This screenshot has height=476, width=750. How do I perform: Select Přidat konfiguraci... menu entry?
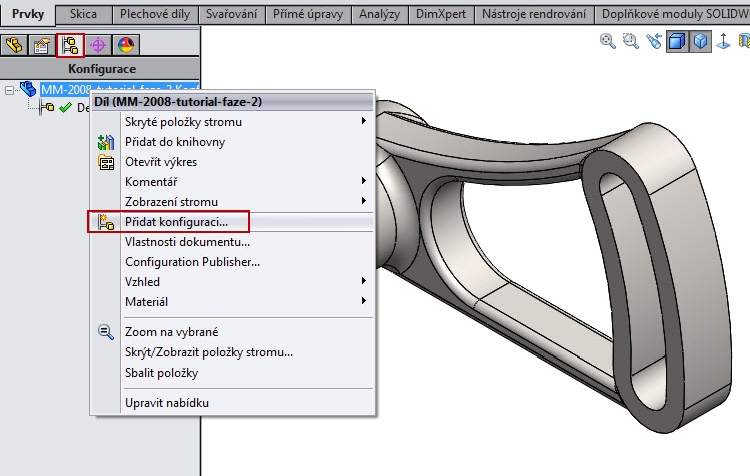(232, 222)
